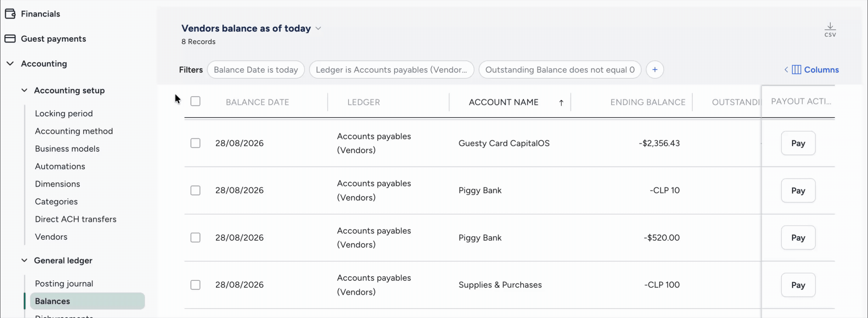Viewport: 868px width, 318px height.
Task: Pay the Piggy Bank -CLP 10 balance
Action: click(x=798, y=191)
